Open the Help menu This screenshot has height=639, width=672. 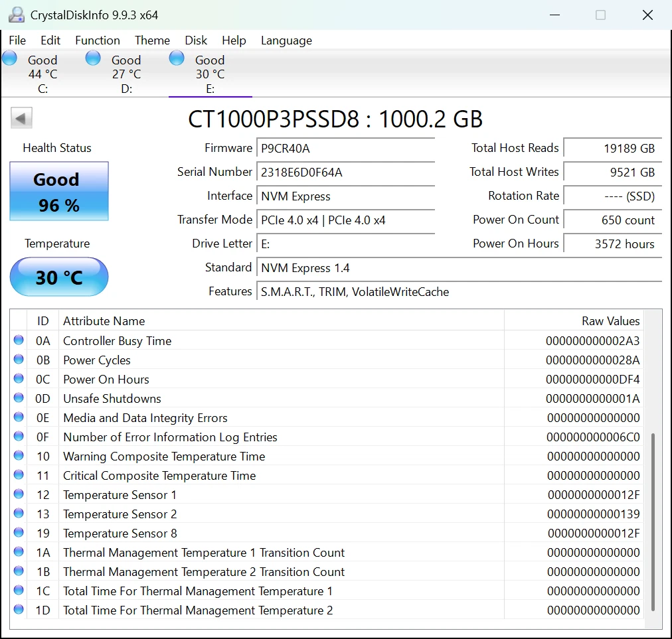(x=234, y=40)
